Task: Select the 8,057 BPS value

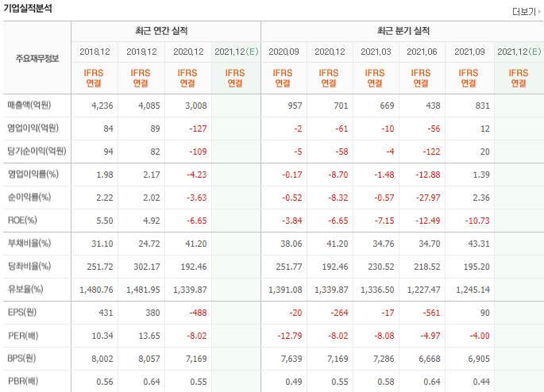Action: [x=149, y=359]
